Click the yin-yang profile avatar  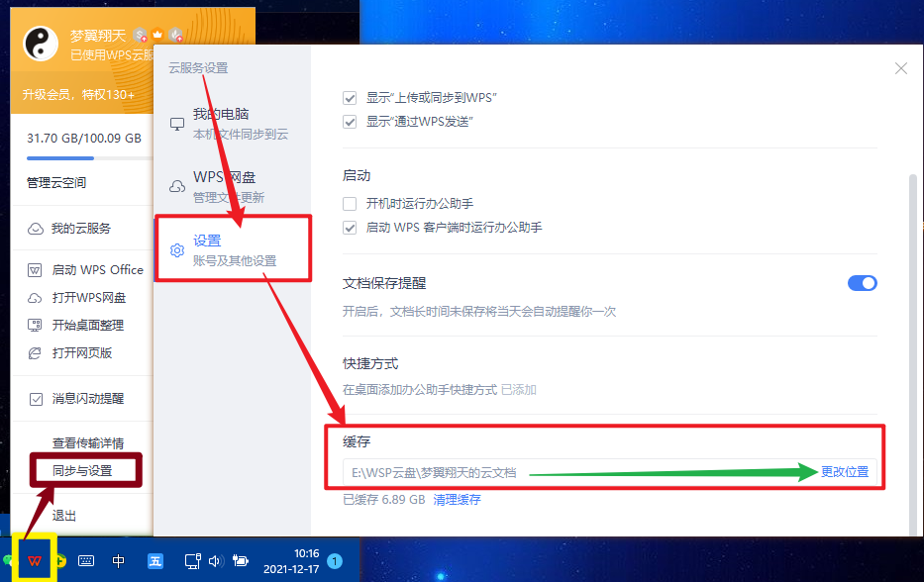40,44
